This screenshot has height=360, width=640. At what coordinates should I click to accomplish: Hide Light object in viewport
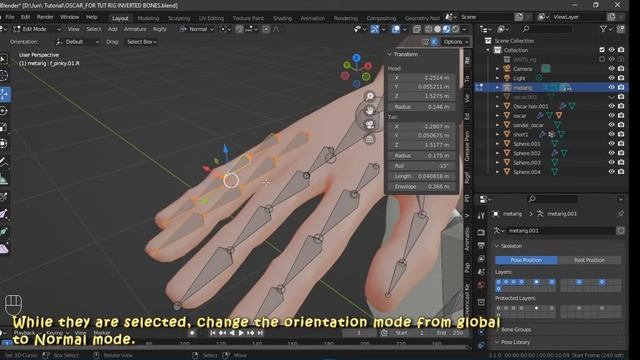[x=611, y=78]
